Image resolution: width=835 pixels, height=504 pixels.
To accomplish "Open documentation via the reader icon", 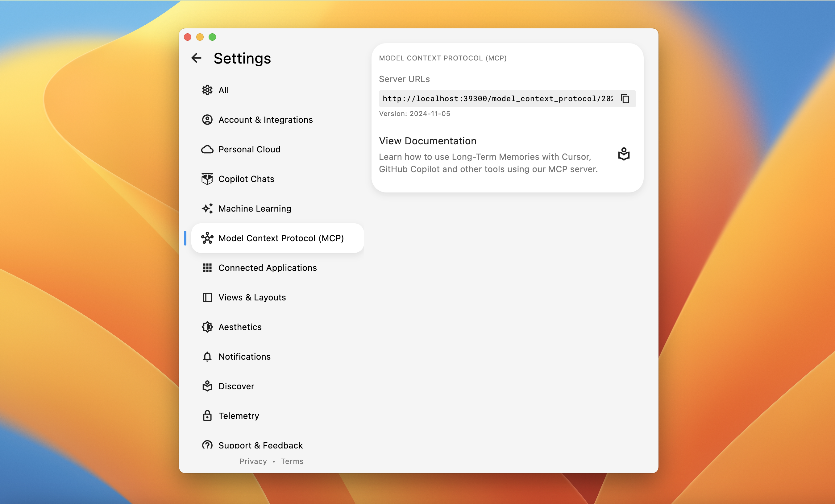I will click(x=624, y=154).
